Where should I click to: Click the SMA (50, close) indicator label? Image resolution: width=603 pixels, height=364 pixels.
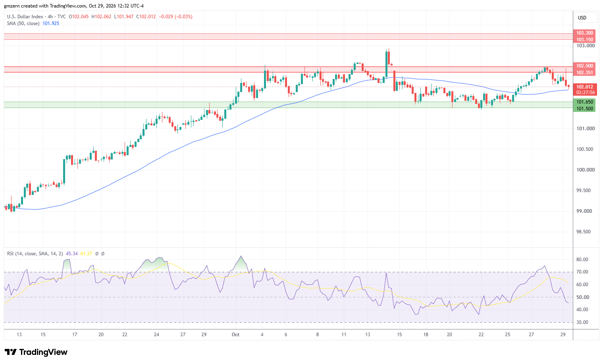pos(23,23)
